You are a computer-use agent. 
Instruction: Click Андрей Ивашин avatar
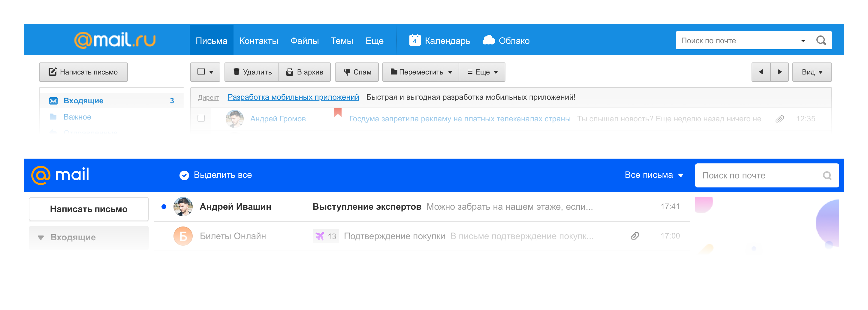[x=183, y=206]
